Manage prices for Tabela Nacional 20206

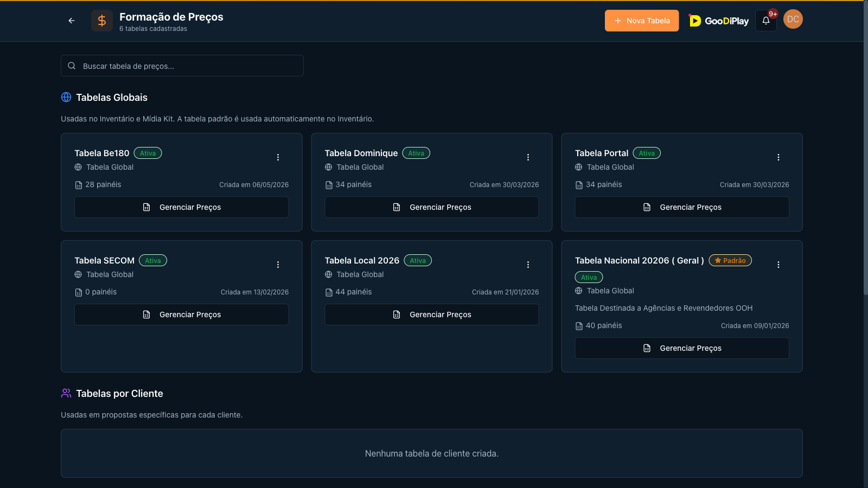pyautogui.click(x=682, y=348)
